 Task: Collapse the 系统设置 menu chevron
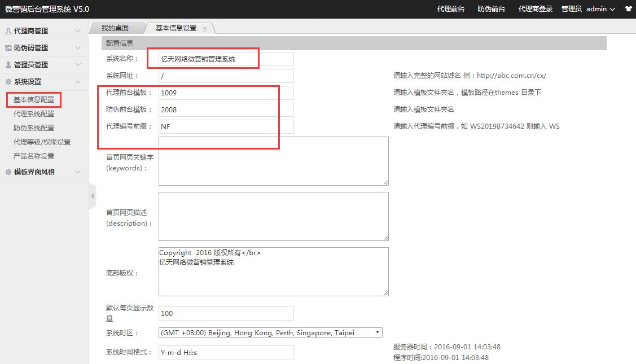[x=78, y=82]
